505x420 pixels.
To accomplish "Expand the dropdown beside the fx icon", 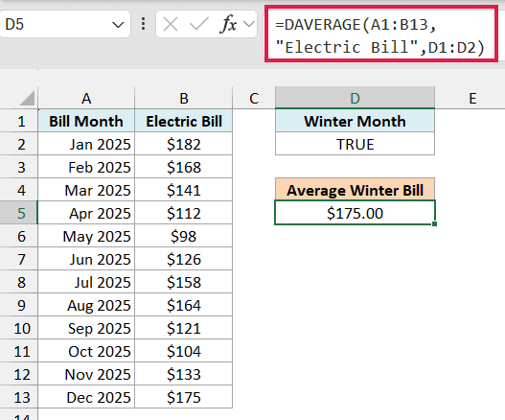I will click(x=248, y=24).
